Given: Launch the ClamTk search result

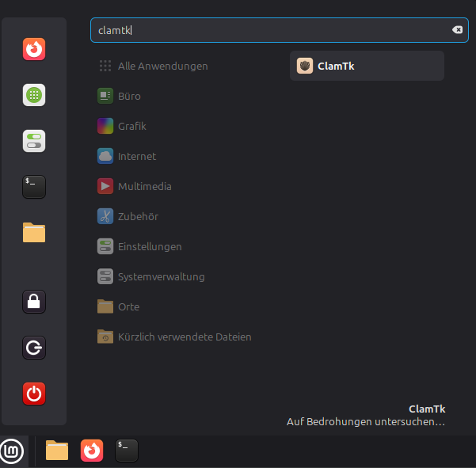Looking at the screenshot, I should [x=367, y=66].
